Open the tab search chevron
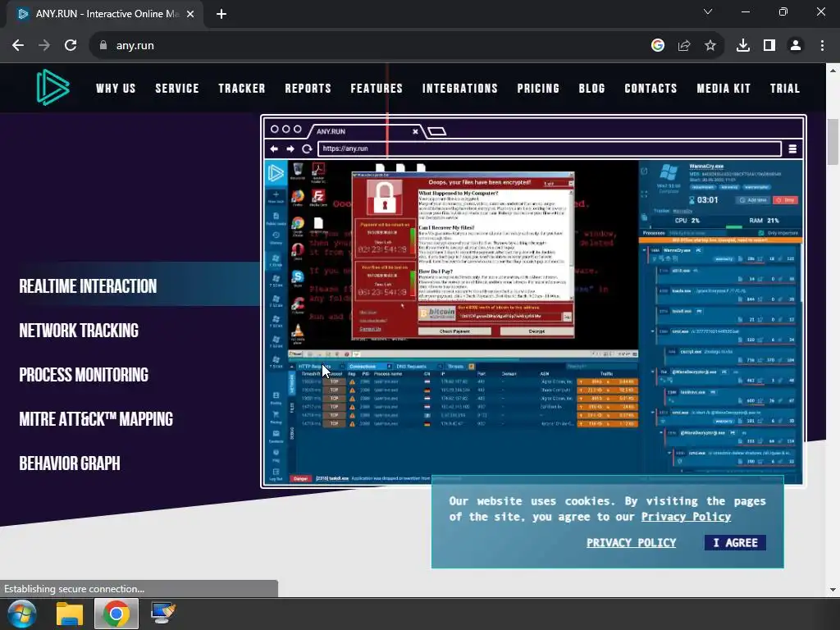Image resolution: width=840 pixels, height=630 pixels. coord(708,11)
